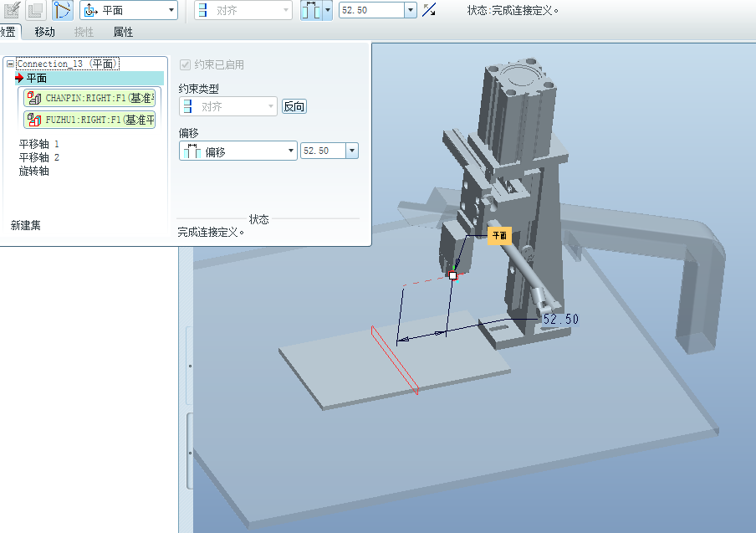Switch to the 属性 tab

tap(123, 32)
